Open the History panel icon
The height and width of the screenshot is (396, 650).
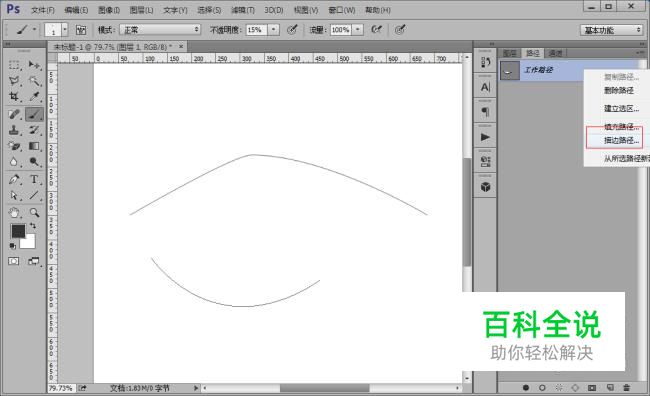click(x=485, y=63)
